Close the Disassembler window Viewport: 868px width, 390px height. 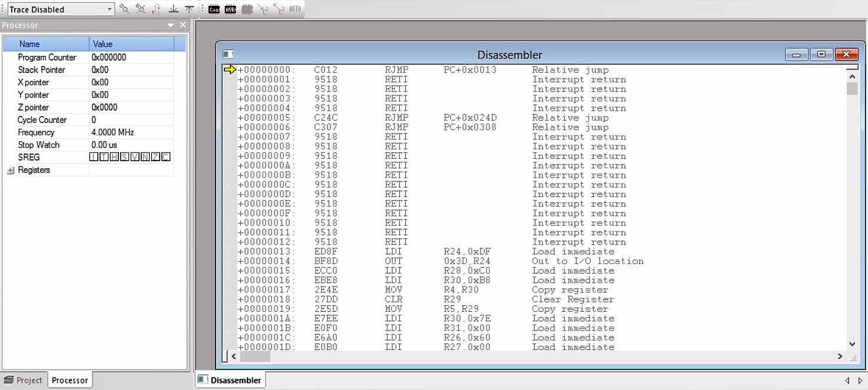coord(846,55)
